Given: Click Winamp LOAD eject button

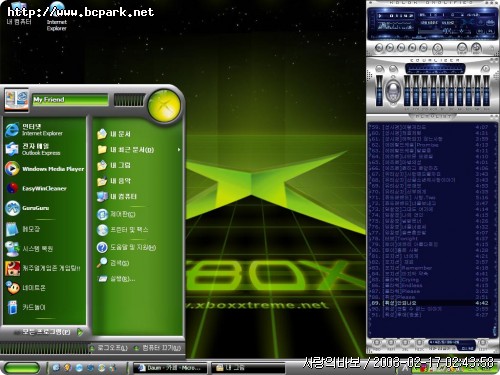Looking at the screenshot, I should pyautogui.click(x=437, y=49).
